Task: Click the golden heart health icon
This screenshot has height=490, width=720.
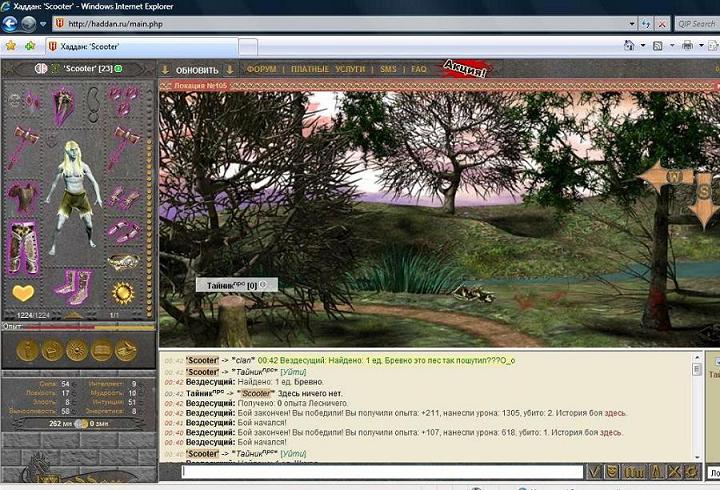Action: pos(23,293)
